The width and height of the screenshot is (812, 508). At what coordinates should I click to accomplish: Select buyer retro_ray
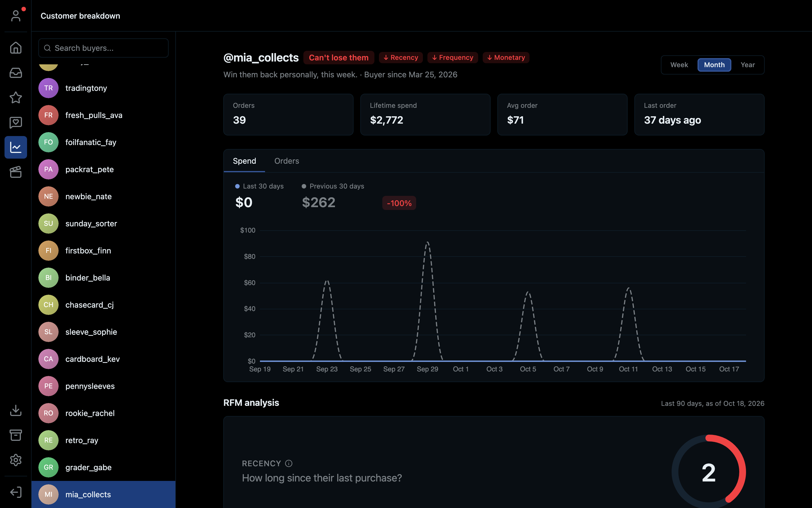click(103, 441)
